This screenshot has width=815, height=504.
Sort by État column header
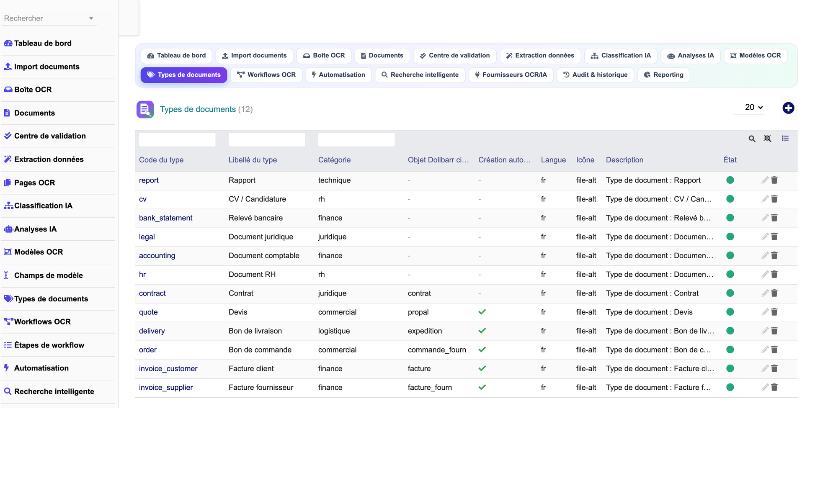coord(730,160)
